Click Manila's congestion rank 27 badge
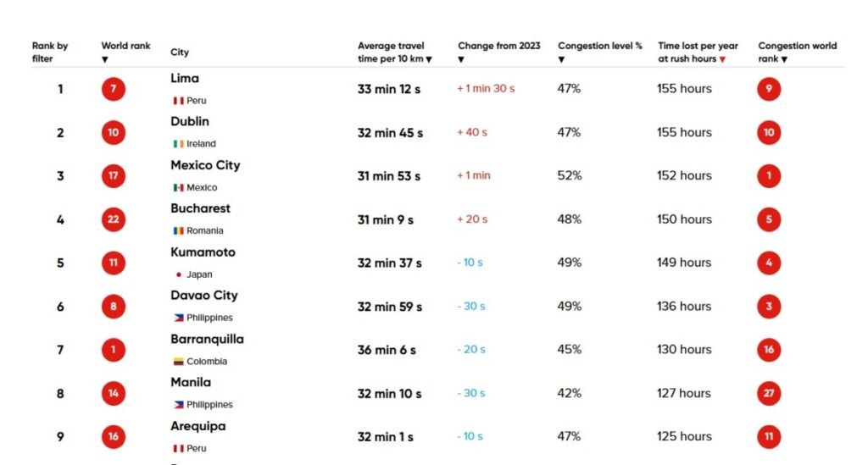 point(769,393)
